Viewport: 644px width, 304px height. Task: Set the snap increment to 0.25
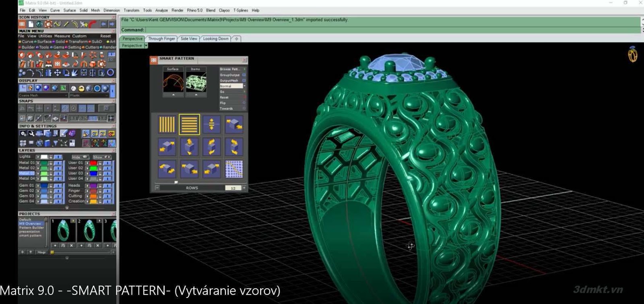tap(83, 118)
